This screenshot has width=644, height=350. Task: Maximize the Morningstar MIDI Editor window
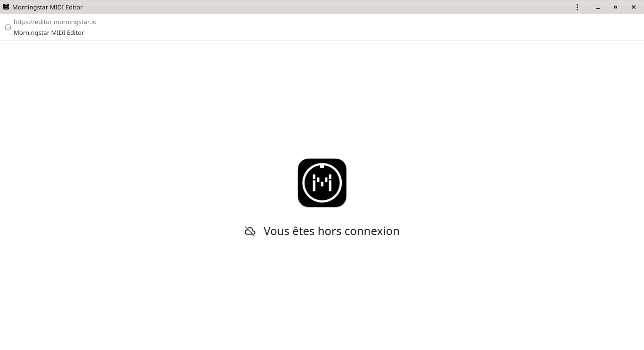[616, 7]
